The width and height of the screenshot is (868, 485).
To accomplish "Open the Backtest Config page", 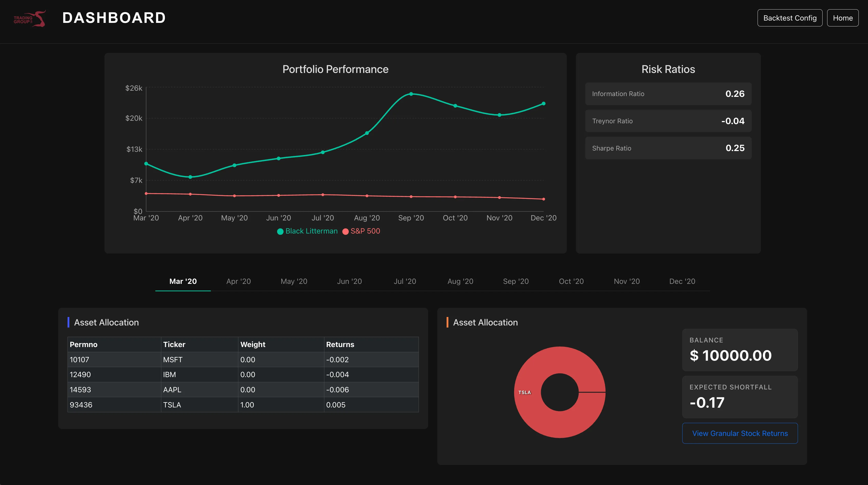I will [x=790, y=18].
